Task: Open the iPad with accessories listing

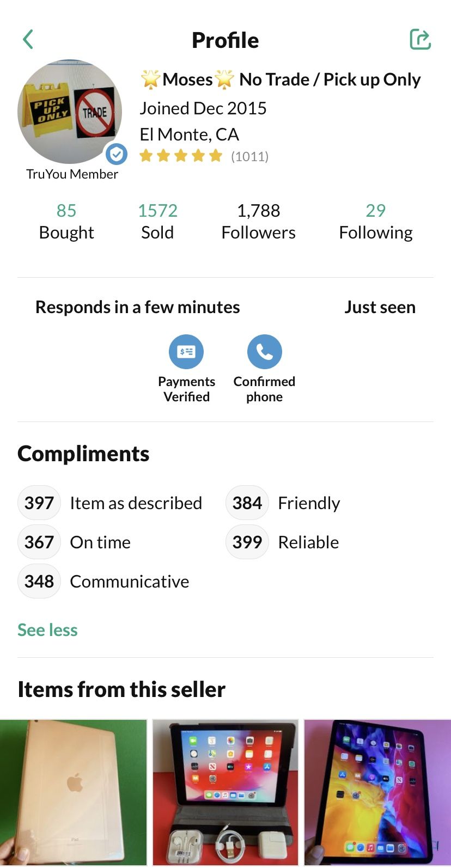Action: coord(225,792)
